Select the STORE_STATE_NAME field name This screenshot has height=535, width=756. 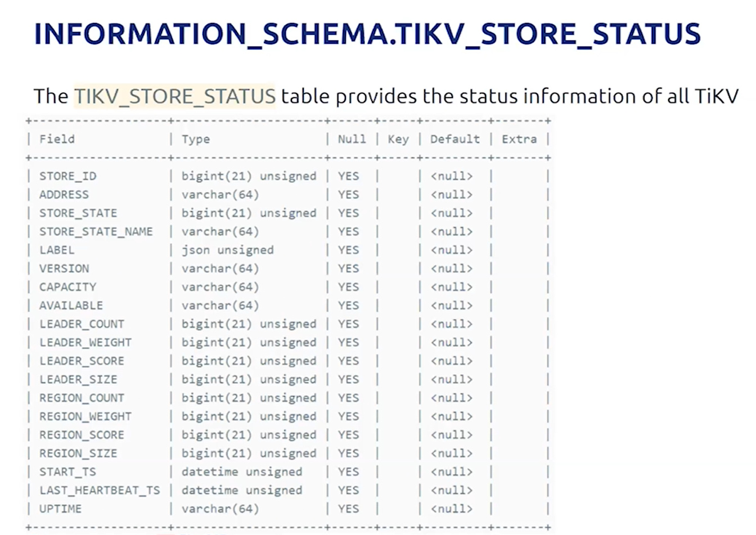tap(96, 232)
